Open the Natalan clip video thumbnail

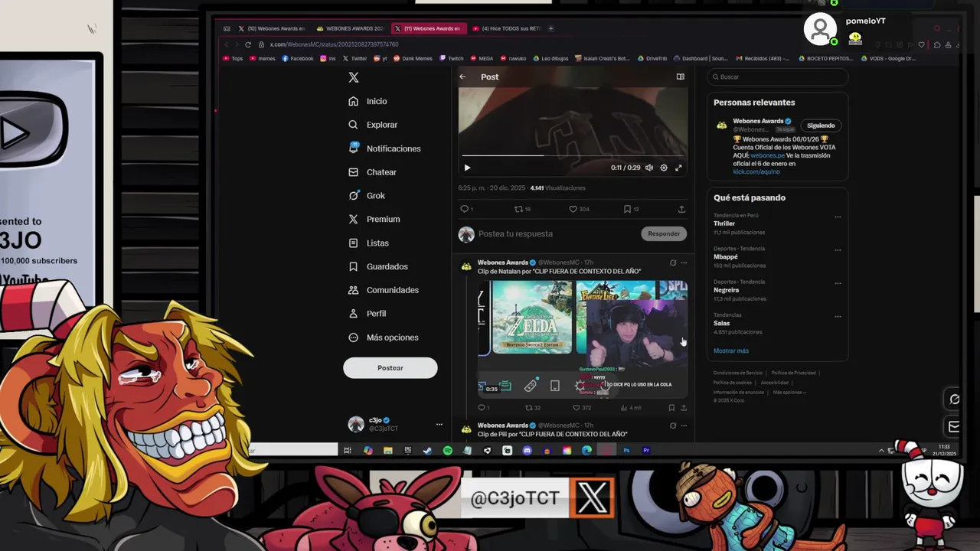tap(583, 339)
